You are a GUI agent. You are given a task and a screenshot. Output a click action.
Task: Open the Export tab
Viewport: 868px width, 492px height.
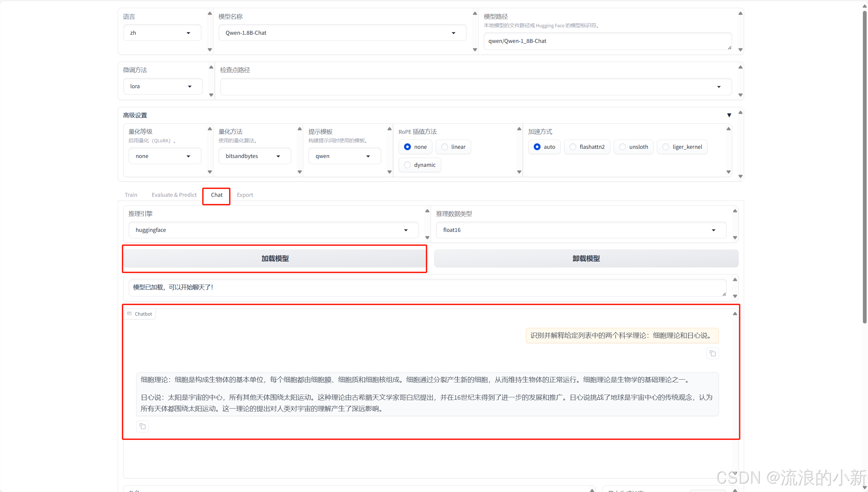point(245,195)
